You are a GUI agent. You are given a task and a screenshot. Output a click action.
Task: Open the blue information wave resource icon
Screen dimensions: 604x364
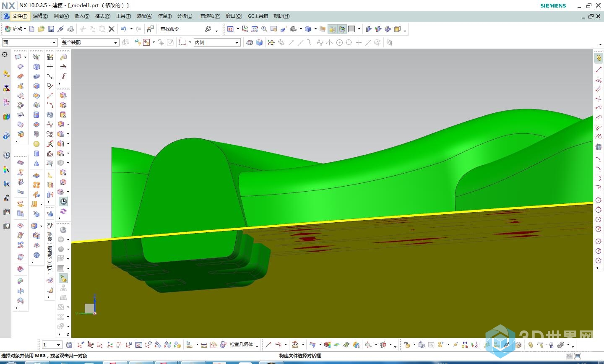6,136
